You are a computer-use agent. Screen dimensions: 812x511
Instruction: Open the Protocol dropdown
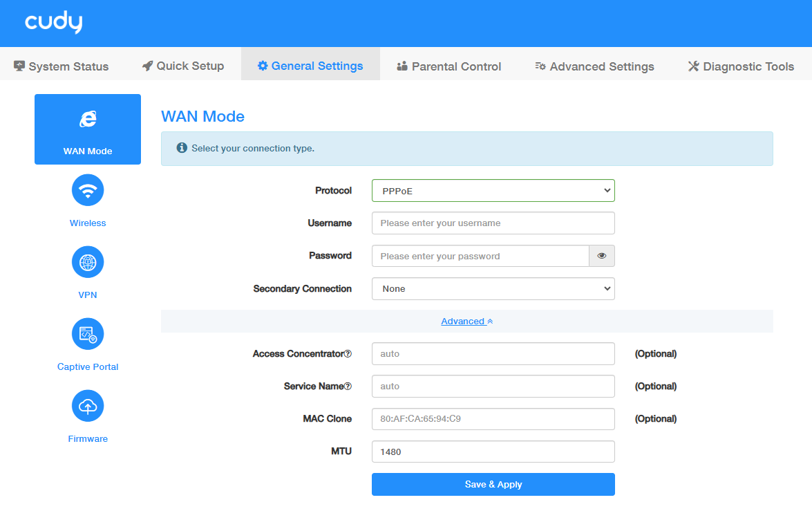(493, 191)
